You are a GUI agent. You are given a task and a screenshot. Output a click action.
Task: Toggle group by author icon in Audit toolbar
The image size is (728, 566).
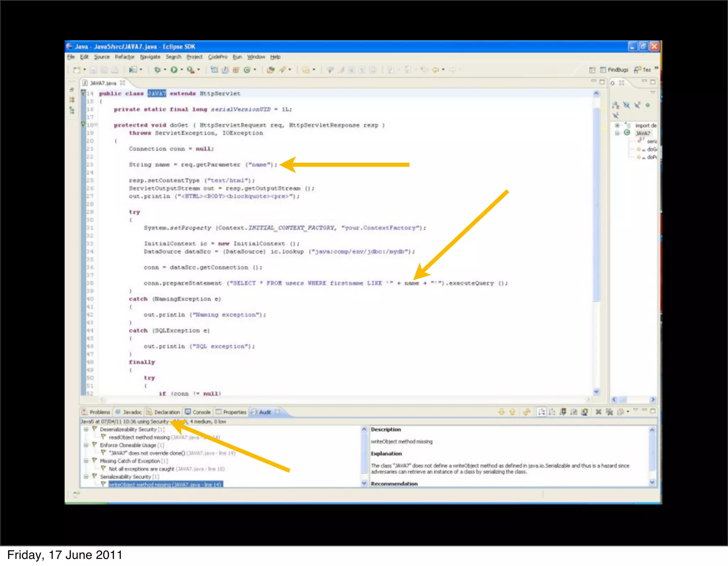[x=584, y=412]
